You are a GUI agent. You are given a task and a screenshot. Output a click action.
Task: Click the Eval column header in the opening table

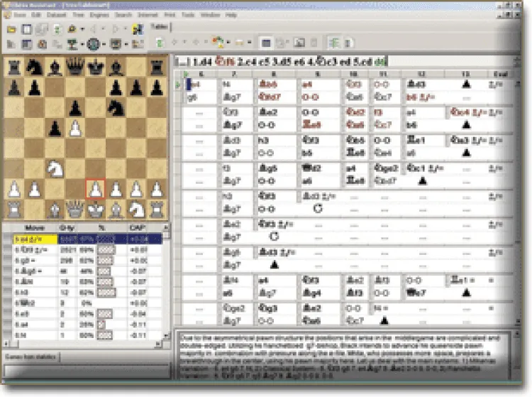tap(501, 74)
